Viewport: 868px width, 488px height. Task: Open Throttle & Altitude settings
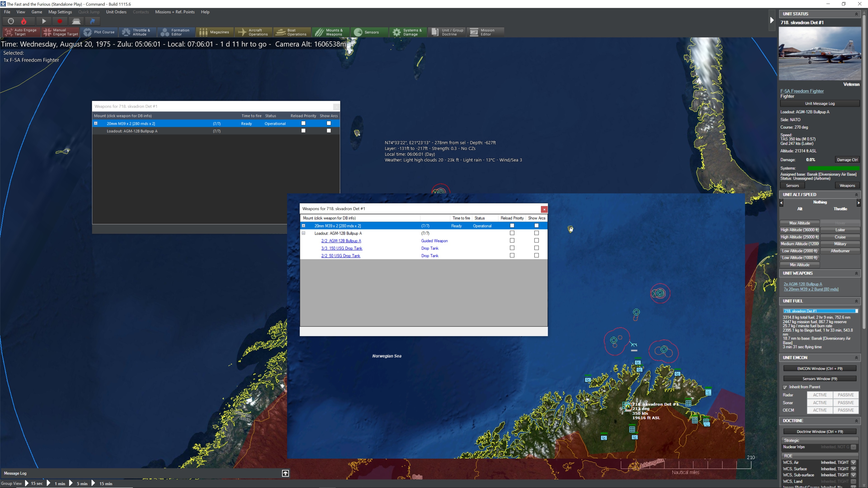coord(138,32)
